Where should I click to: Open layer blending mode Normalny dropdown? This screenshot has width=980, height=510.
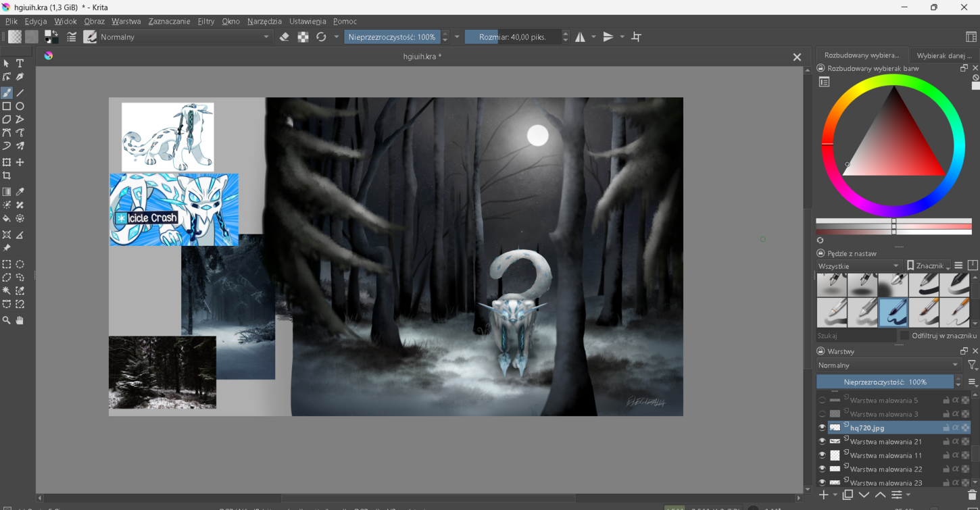click(888, 365)
